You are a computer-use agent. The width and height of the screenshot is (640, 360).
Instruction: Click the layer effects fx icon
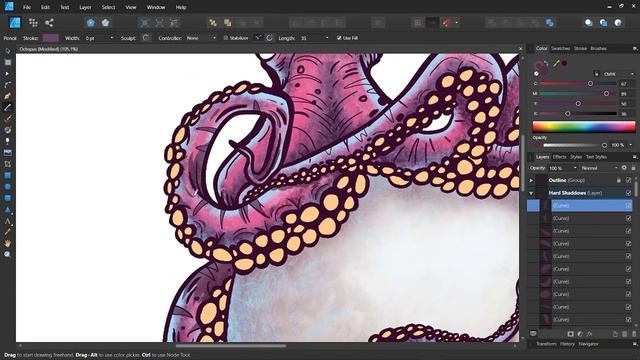[589, 334]
